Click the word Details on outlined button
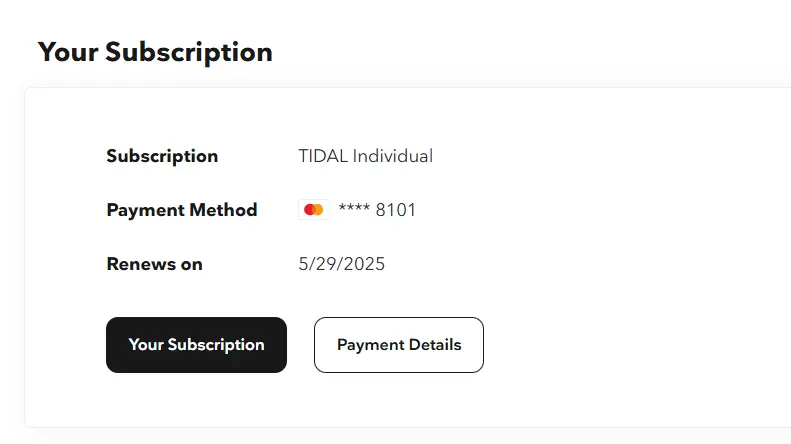The width and height of the screenshot is (791, 444). click(x=435, y=345)
